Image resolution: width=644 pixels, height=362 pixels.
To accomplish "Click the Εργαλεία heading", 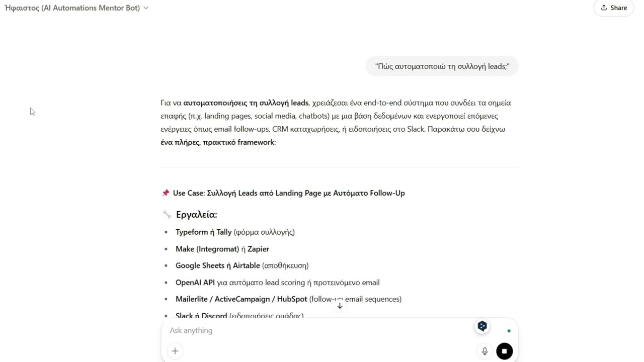I will coord(196,215).
